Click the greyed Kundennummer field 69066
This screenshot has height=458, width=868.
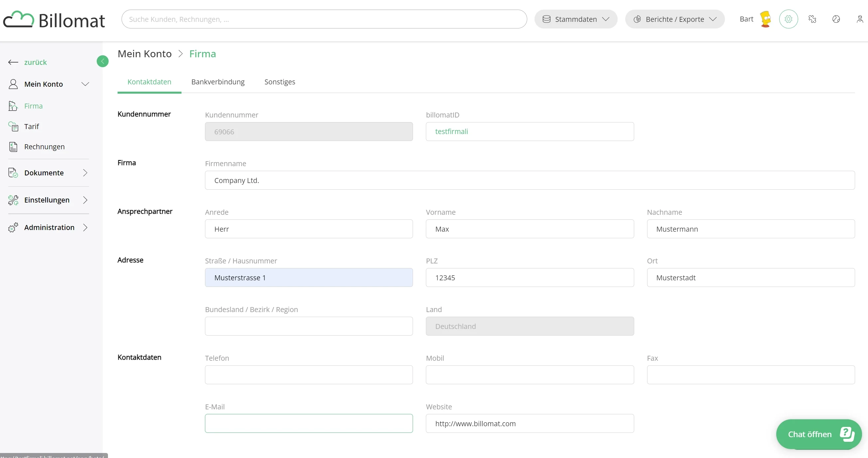click(309, 131)
